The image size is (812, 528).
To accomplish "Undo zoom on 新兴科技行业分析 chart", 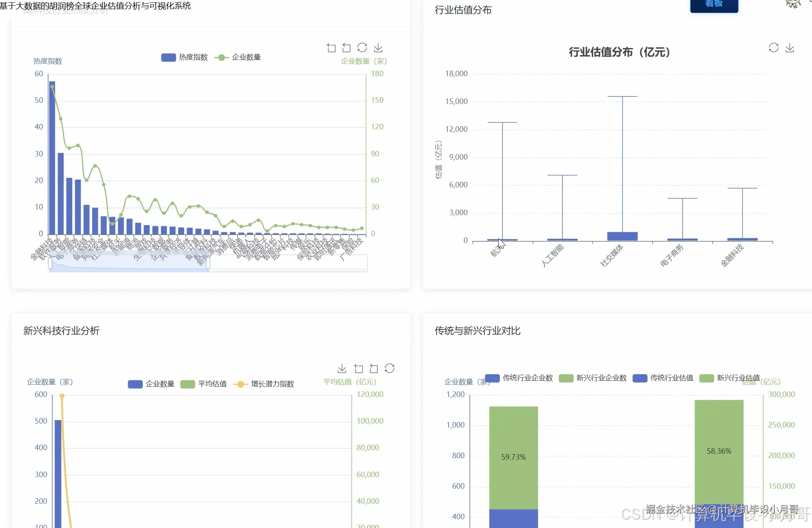I will coord(374,368).
